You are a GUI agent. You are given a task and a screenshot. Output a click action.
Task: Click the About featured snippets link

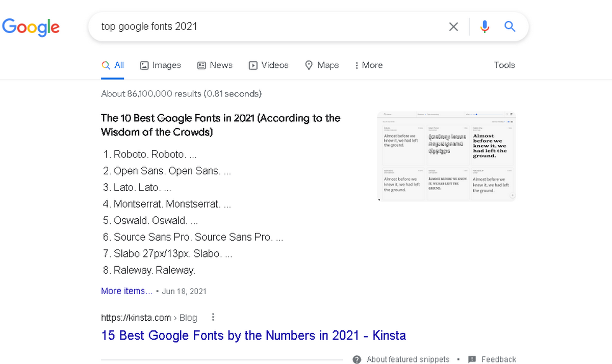(x=408, y=359)
